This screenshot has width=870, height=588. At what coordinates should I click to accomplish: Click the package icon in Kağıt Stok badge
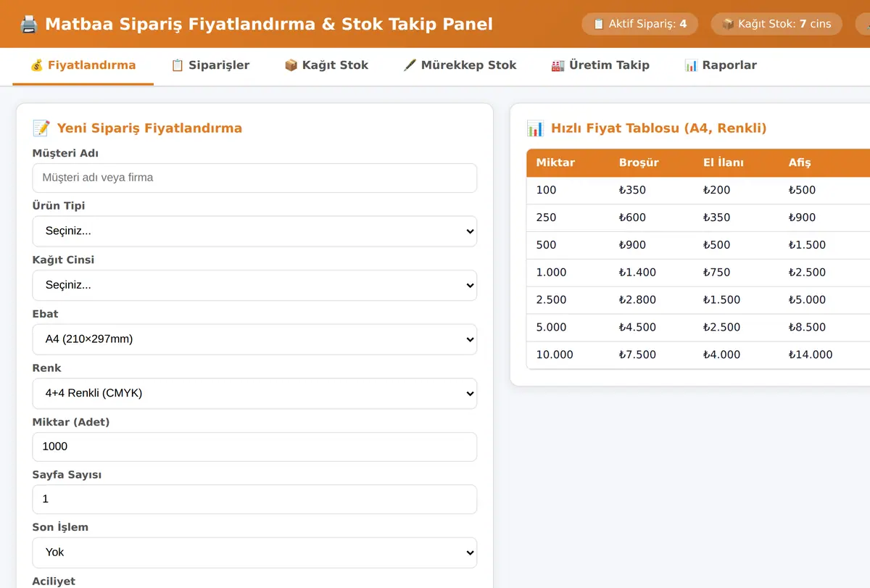pos(728,24)
